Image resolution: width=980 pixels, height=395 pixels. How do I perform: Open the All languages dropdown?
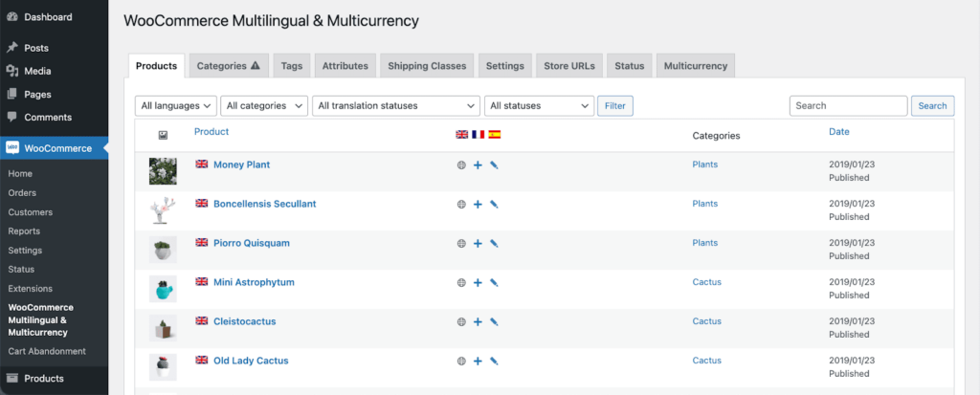click(x=176, y=105)
